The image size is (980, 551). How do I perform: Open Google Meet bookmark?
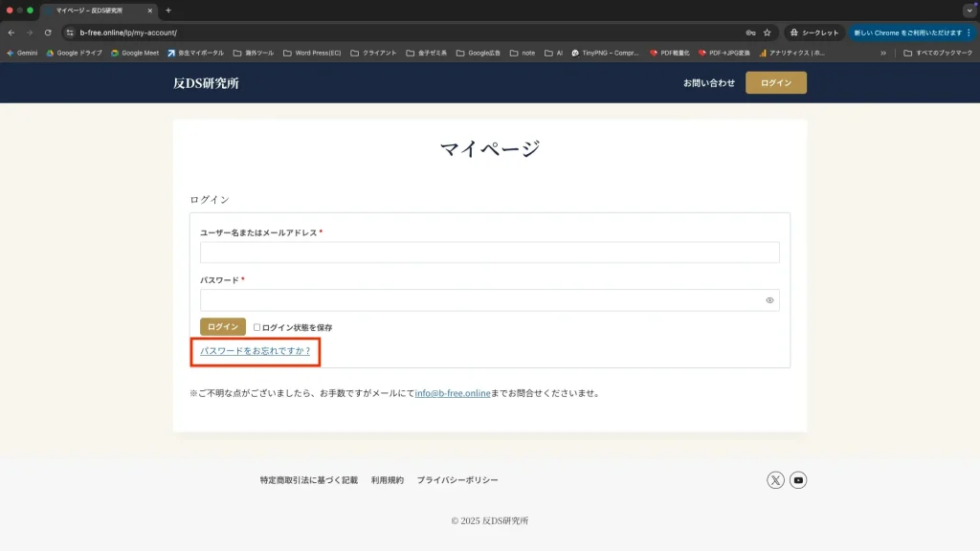pyautogui.click(x=135, y=54)
